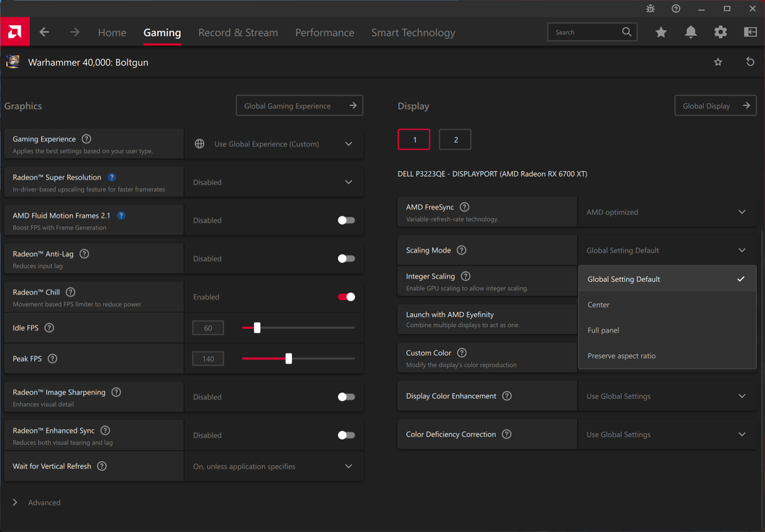Enable AMD Fluid Motion Frames toggle
This screenshot has width=765, height=532.
point(346,220)
